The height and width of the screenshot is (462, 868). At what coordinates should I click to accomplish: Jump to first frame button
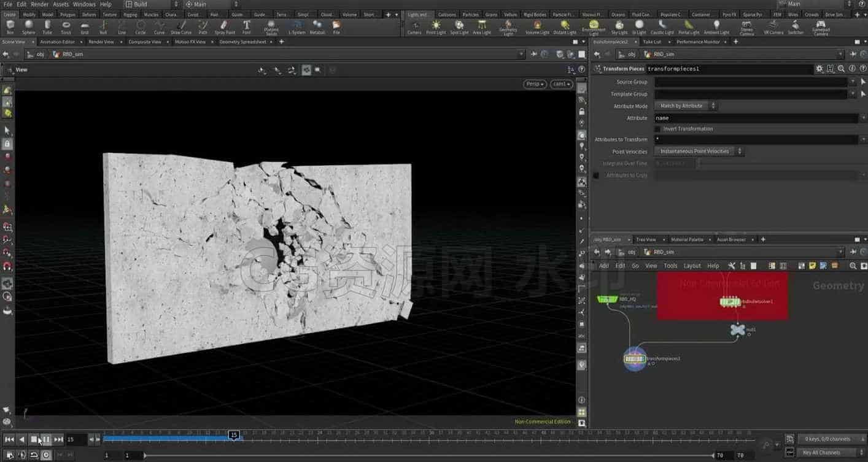[x=9, y=439]
